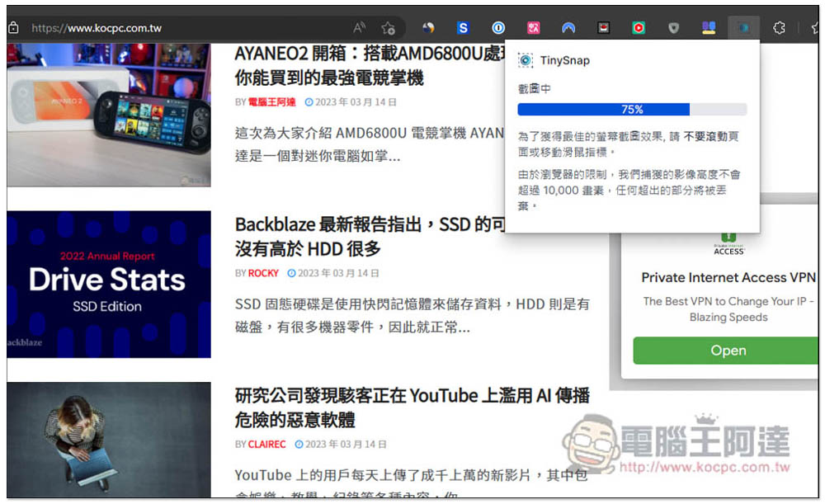Image resolution: width=825 pixels, height=504 pixels.
Task: Click the clock icon beside 2023 年 03 月 14 日 under AYANEO2
Action: click(309, 102)
